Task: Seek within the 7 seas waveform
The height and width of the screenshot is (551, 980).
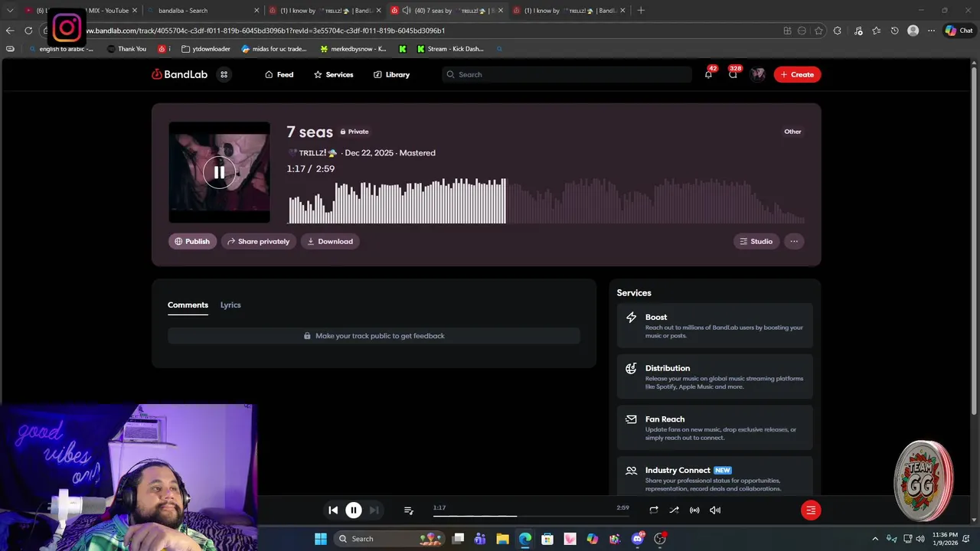Action: click(546, 201)
